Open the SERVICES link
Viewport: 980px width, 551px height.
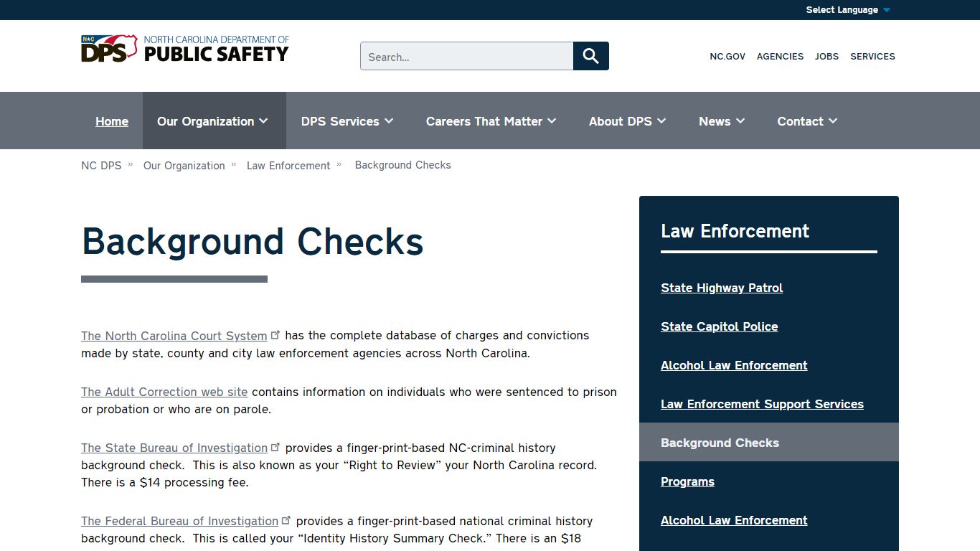pos(872,56)
